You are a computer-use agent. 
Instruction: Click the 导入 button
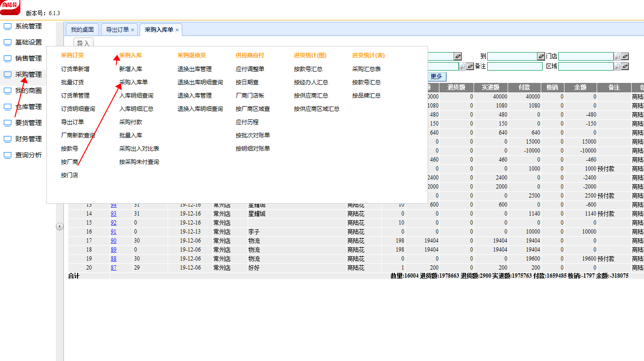tap(83, 43)
